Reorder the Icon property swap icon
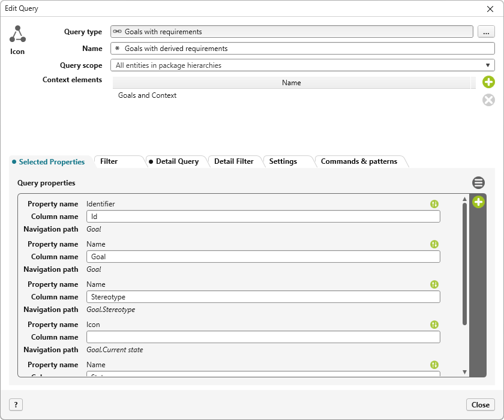This screenshot has height=420, width=504. pyautogui.click(x=434, y=325)
